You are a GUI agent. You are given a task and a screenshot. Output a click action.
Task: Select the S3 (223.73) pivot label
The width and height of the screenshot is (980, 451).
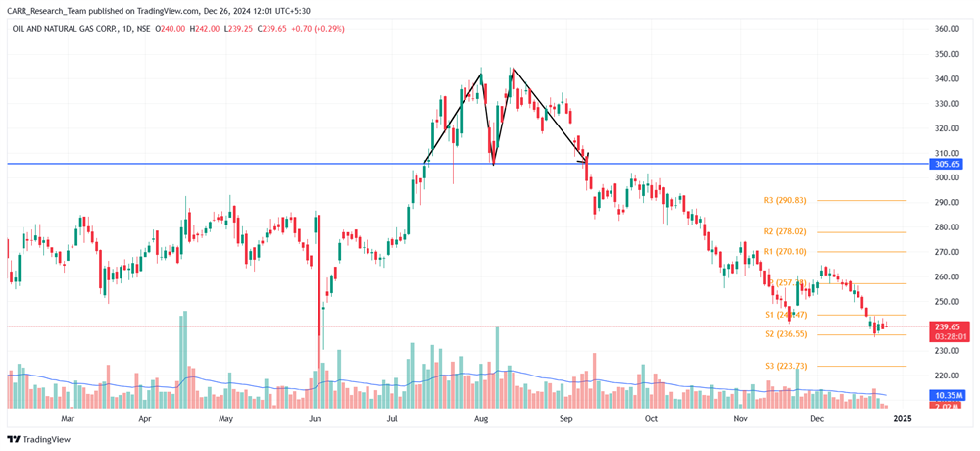tap(786, 367)
